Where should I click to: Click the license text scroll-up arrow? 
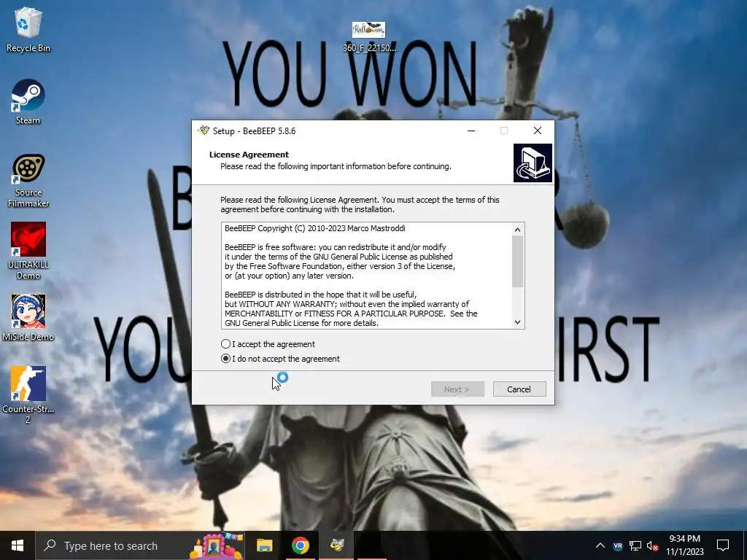click(517, 230)
